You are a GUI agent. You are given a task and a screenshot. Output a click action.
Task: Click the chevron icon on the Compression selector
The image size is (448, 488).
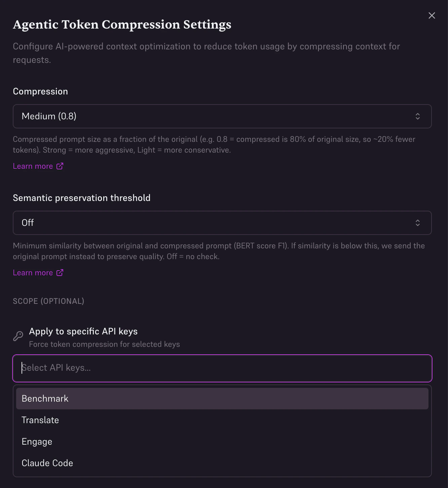click(418, 116)
